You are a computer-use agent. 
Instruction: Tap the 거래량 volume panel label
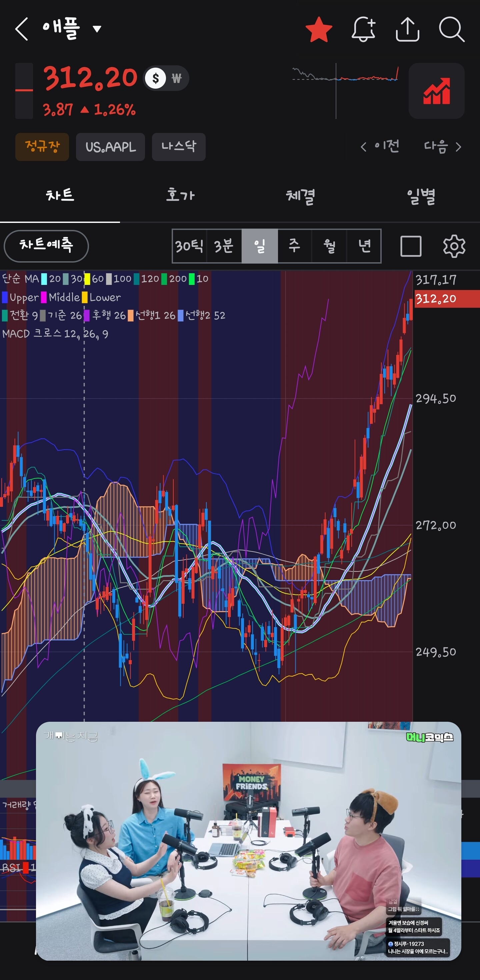[16, 805]
